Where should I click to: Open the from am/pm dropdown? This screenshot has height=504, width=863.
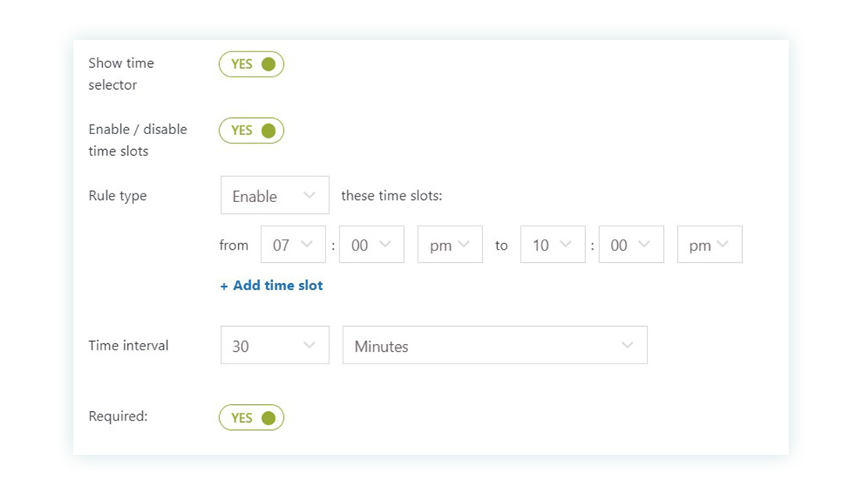point(450,245)
